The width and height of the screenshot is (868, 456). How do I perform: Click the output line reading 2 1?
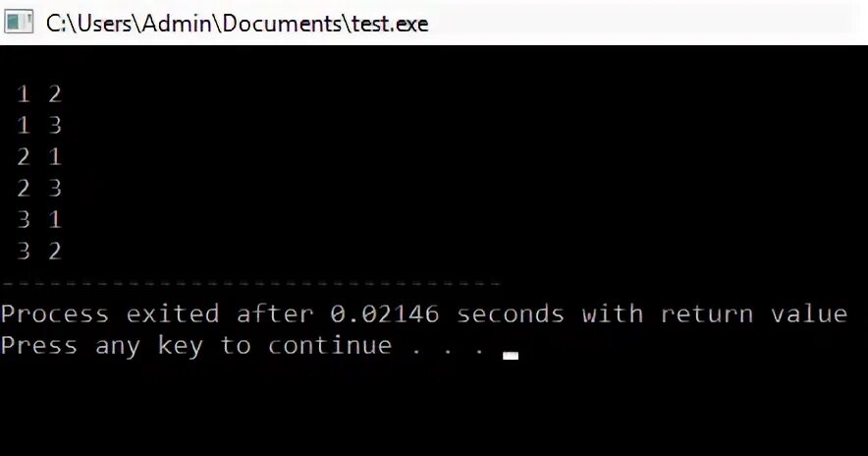tap(38, 157)
